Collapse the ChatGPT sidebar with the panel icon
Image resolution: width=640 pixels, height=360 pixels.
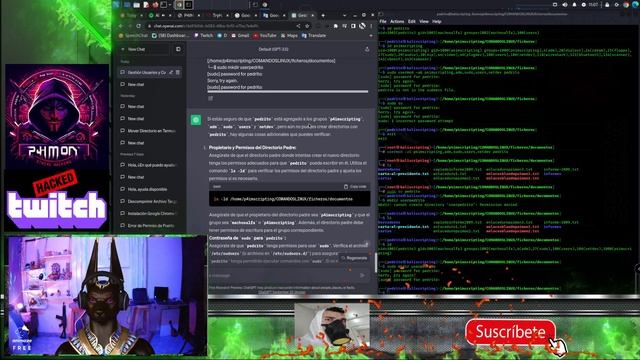178,49
